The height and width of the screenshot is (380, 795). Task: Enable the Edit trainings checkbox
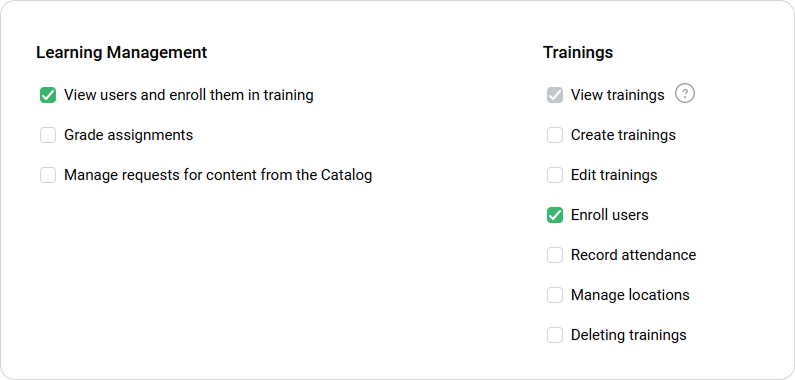(x=555, y=175)
